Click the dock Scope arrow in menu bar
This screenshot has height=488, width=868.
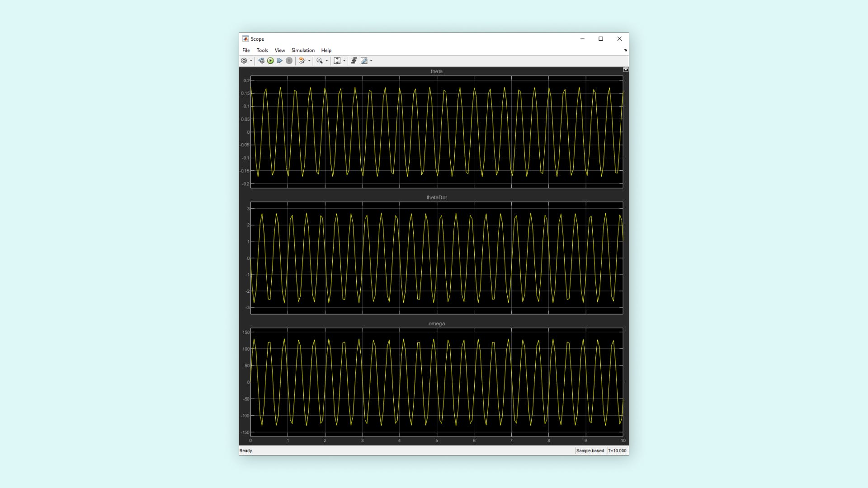[626, 50]
